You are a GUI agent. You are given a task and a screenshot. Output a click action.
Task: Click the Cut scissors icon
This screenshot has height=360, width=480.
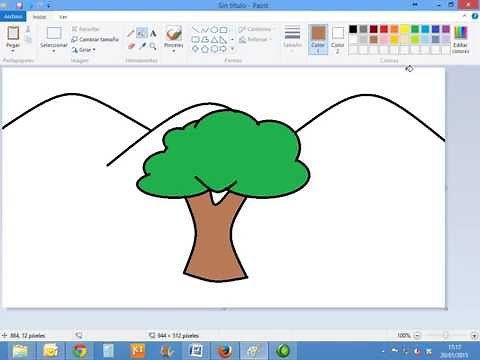(28, 30)
